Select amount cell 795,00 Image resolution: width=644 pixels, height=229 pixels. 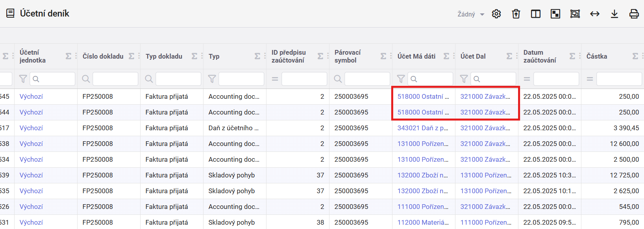pyautogui.click(x=613, y=222)
